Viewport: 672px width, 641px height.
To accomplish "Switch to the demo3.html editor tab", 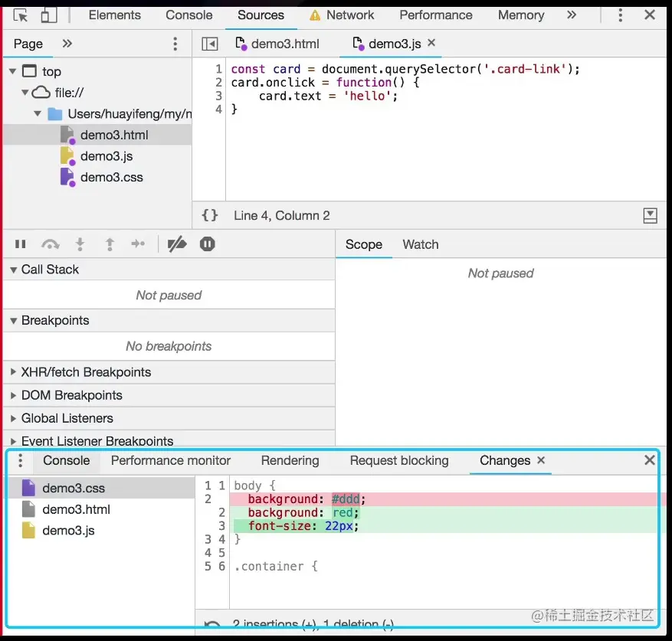I will [x=277, y=44].
